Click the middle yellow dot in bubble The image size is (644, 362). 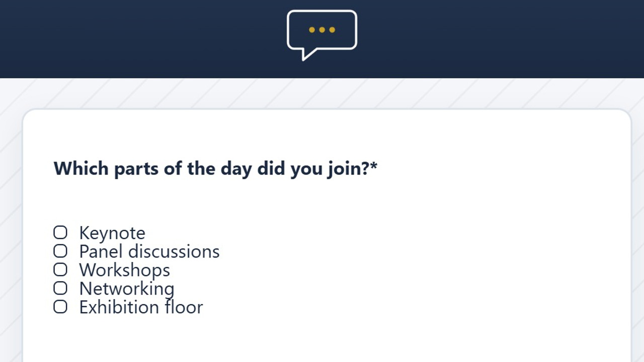tap(322, 30)
